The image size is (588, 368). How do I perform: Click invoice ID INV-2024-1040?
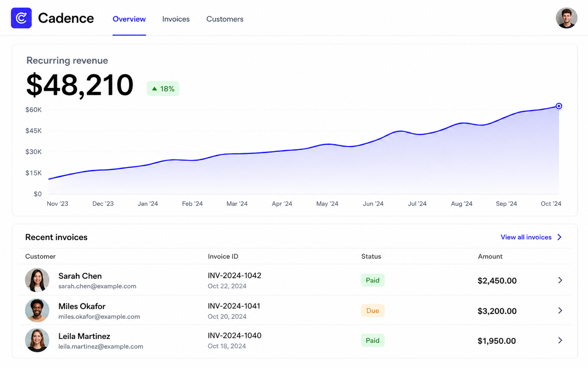234,335
